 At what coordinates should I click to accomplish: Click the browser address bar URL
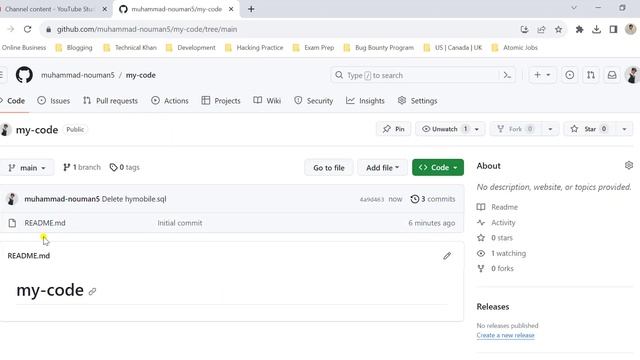(147, 29)
